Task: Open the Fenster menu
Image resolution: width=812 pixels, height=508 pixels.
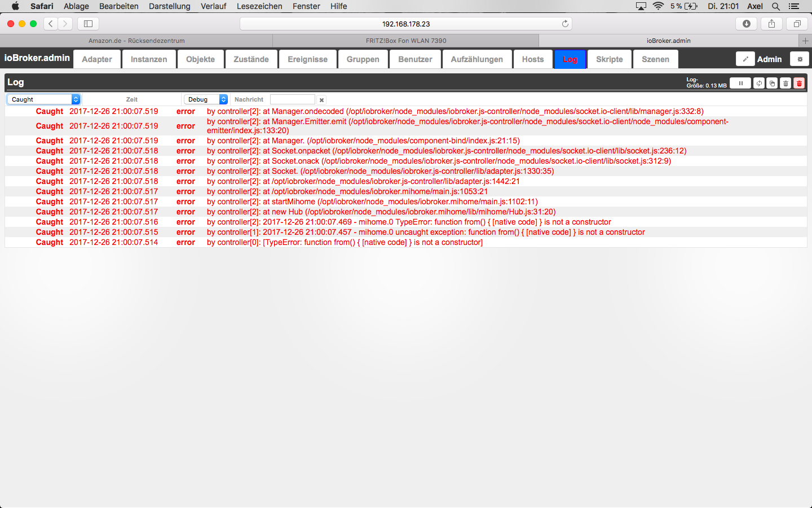Action: (x=306, y=6)
